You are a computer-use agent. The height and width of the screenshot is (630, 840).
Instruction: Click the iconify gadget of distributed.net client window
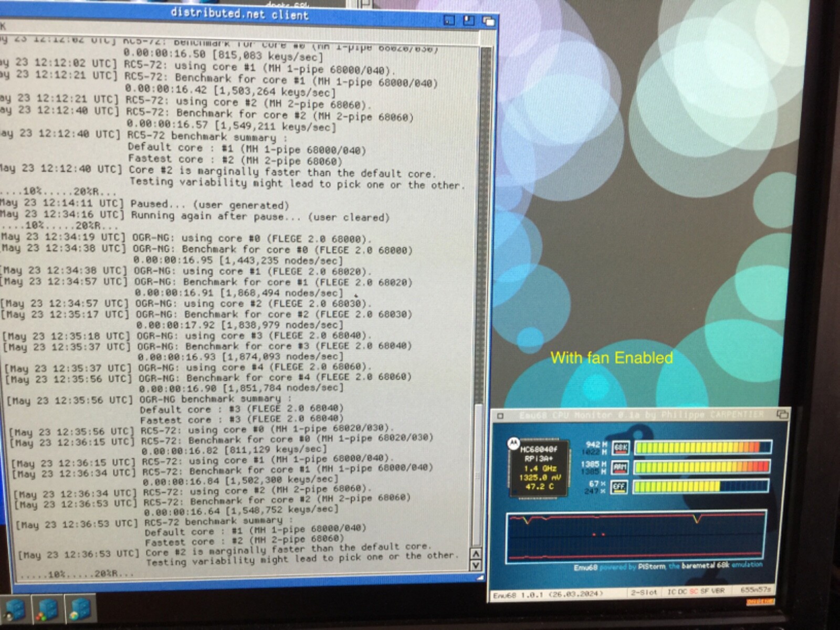click(449, 20)
